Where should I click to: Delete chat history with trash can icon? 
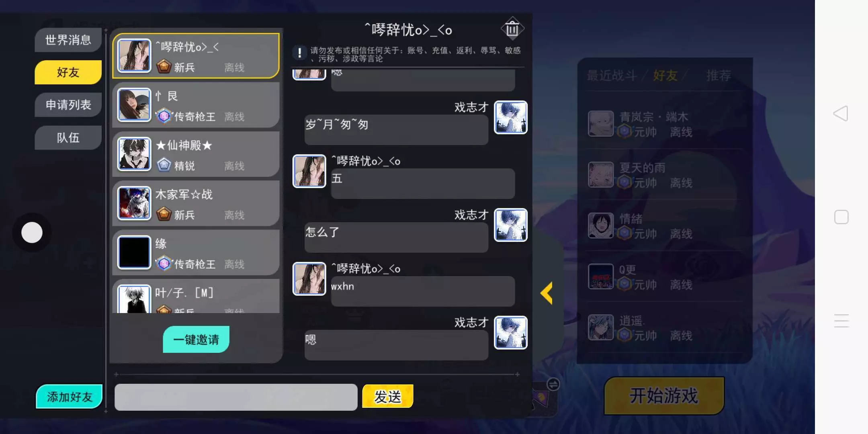point(512,29)
